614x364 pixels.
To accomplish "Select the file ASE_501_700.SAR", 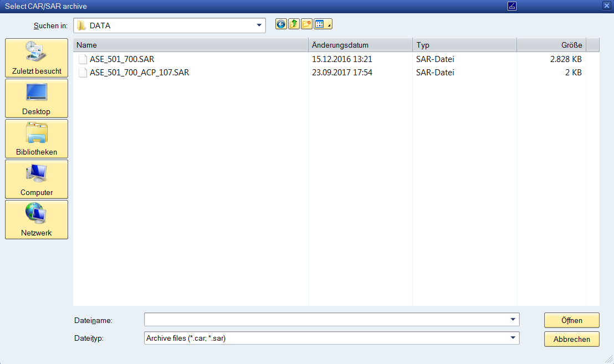I will tap(123, 59).
